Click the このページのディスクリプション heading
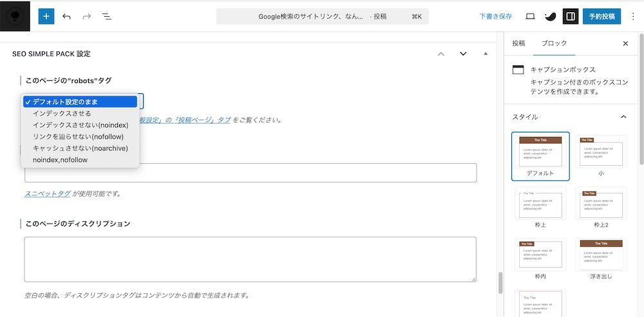Screen dimensions: 644x317 click(x=78, y=224)
